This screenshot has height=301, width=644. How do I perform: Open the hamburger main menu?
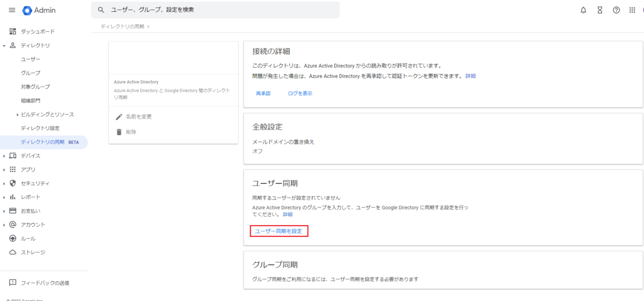tap(12, 10)
